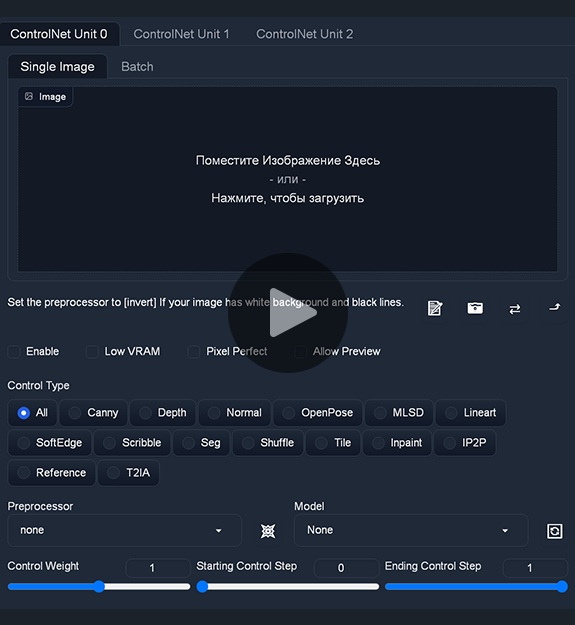Open the Batch tab
575x625 pixels.
coord(137,67)
